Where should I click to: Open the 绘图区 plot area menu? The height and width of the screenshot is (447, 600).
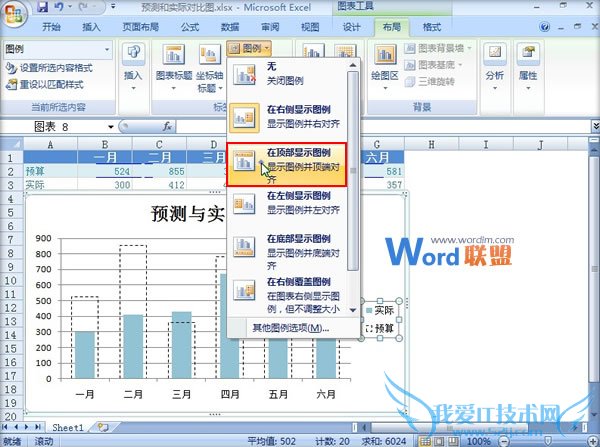[385, 67]
